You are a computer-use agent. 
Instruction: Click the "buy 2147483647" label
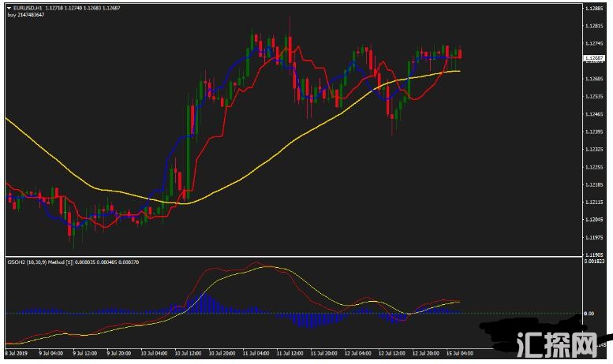(x=26, y=15)
